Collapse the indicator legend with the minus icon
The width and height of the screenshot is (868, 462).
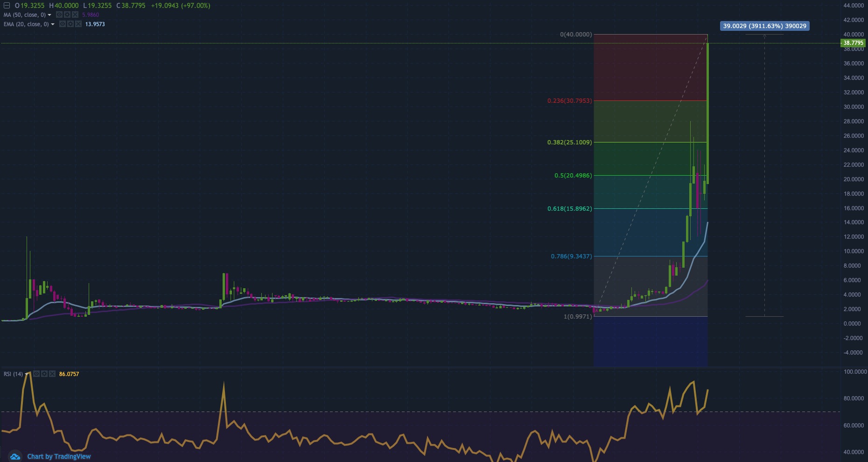pos(7,6)
